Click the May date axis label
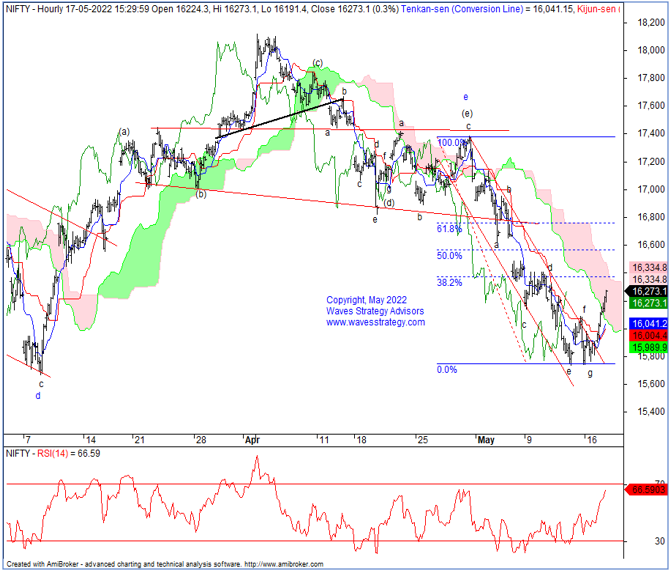The image size is (672, 572). click(486, 440)
